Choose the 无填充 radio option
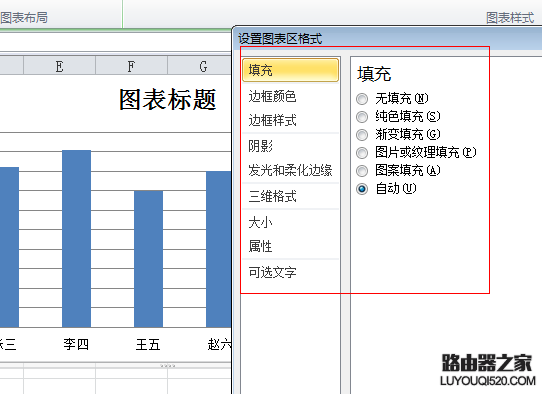Image resolution: width=542 pixels, height=394 pixels. pos(362,99)
